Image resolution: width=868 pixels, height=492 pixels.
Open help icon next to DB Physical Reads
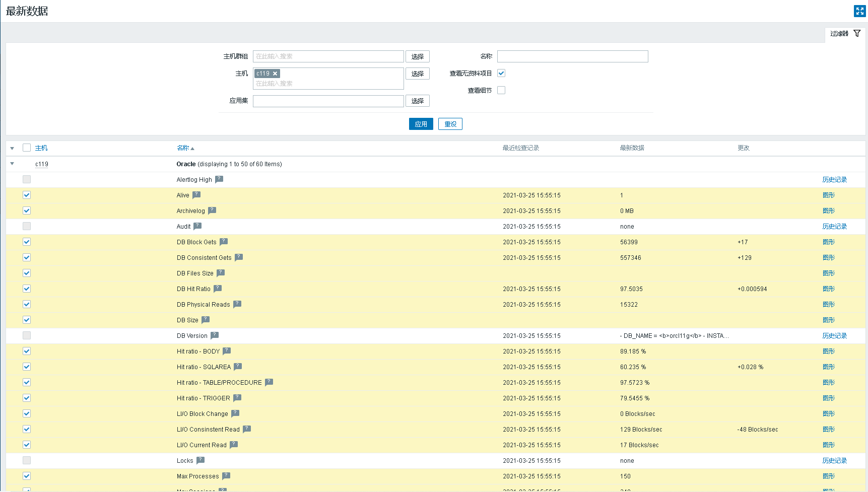click(x=237, y=304)
